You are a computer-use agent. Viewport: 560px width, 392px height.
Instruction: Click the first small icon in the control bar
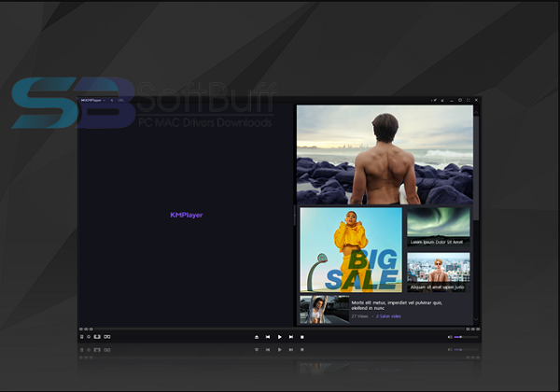[x=82, y=337]
